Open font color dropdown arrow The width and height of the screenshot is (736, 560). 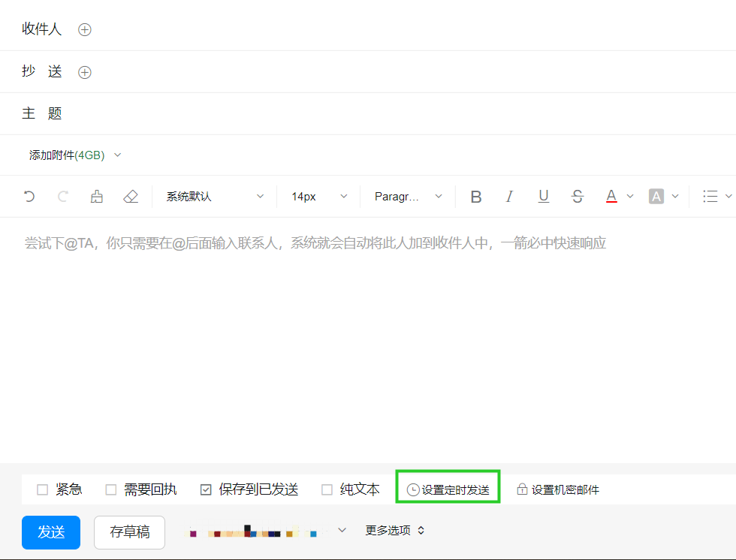(x=630, y=197)
